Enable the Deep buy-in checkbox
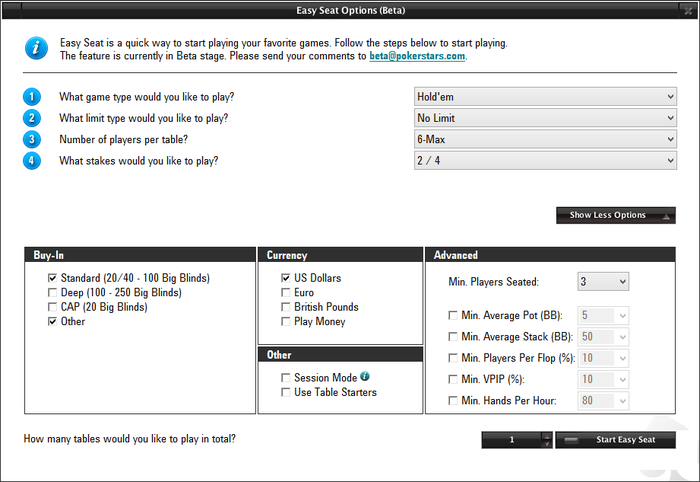Viewport: 700px width, 482px height. [52, 293]
